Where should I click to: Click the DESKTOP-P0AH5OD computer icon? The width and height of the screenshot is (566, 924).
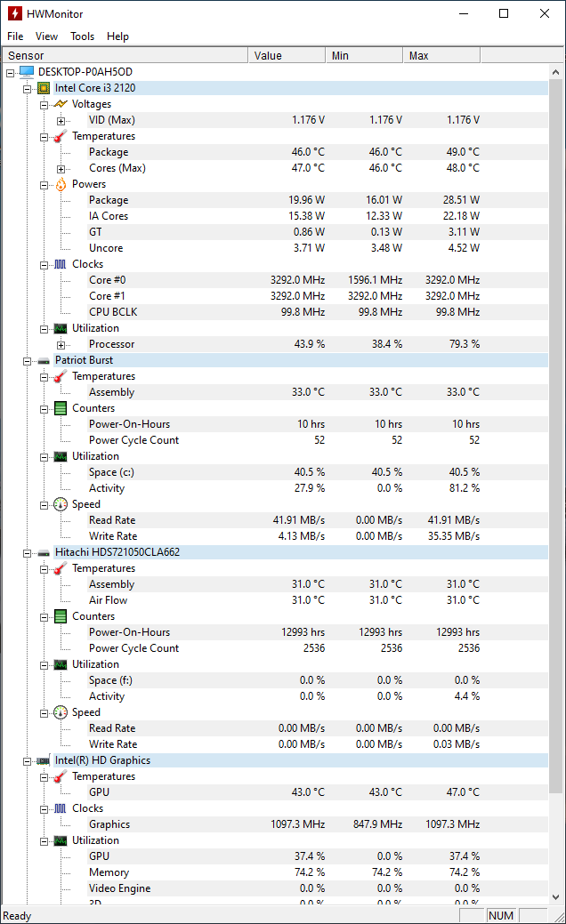point(27,72)
